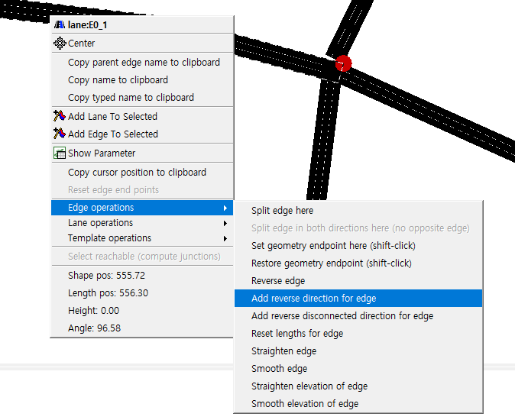Choose Copy parent edge name to clipboard
515x420 pixels.
point(142,63)
